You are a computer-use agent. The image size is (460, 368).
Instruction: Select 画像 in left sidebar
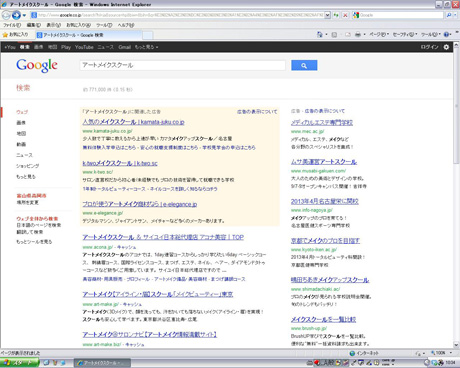point(21,123)
